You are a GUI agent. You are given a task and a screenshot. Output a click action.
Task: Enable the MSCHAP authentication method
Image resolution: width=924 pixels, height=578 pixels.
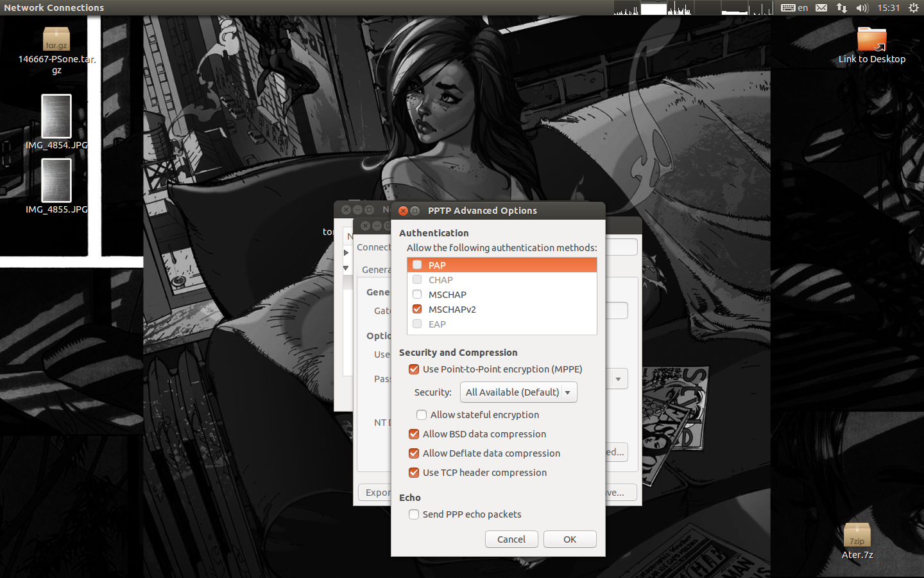[x=417, y=295]
